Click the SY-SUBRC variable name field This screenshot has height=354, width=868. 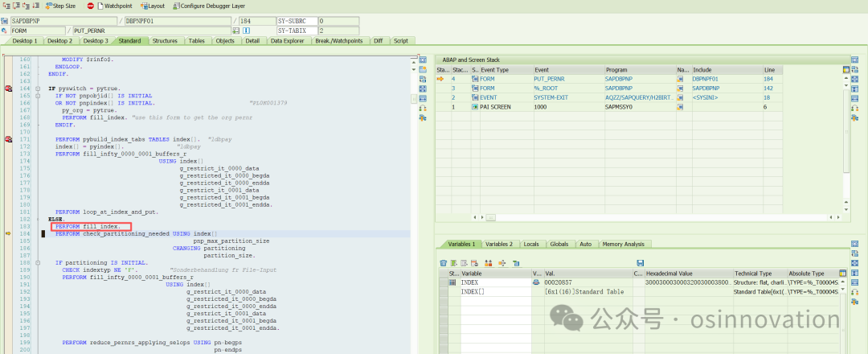(x=297, y=21)
